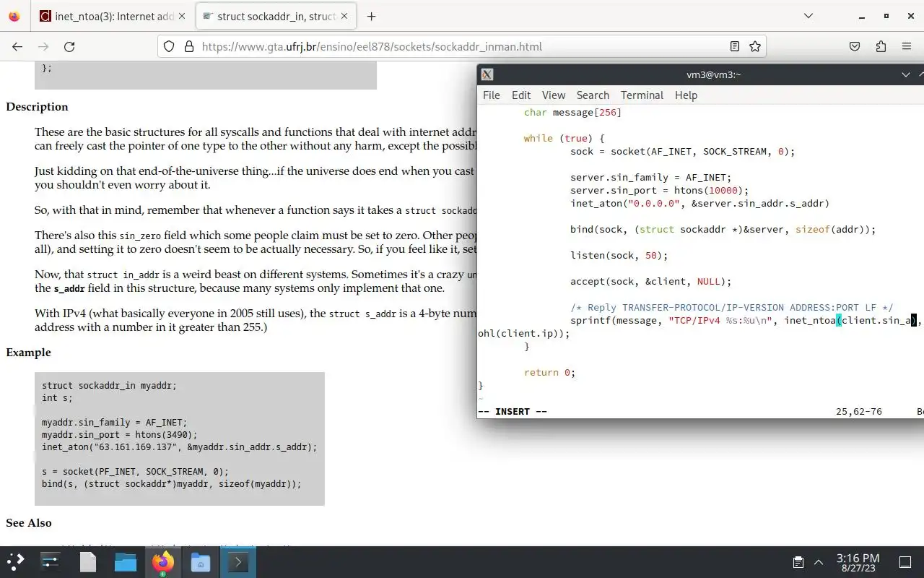
Task: Open the home folder taskbar icon
Action: coord(200,562)
